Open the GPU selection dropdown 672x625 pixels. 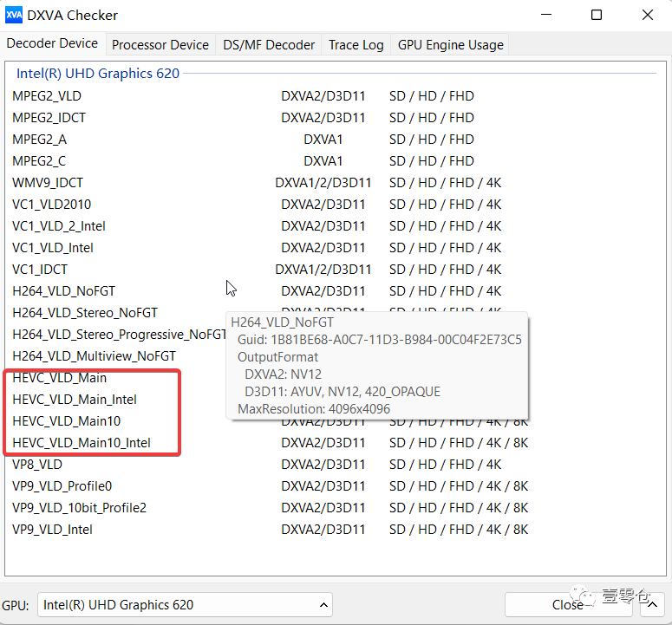(185, 604)
